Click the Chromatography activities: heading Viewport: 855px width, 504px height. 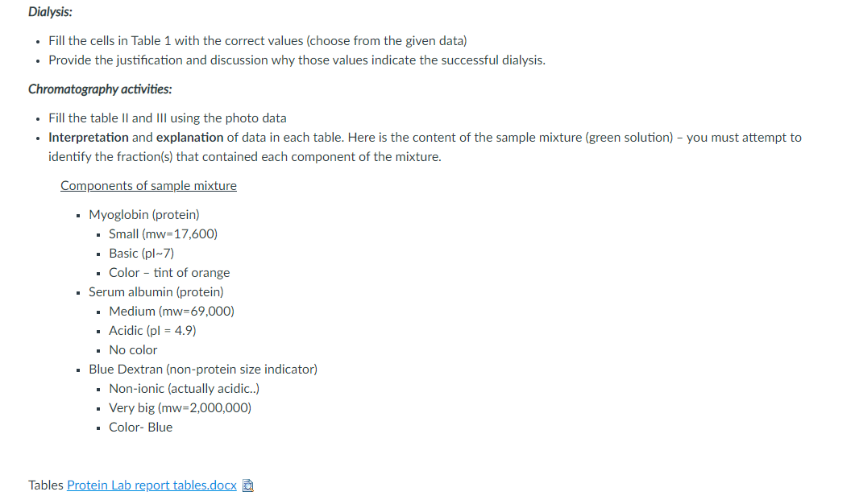[x=100, y=89]
